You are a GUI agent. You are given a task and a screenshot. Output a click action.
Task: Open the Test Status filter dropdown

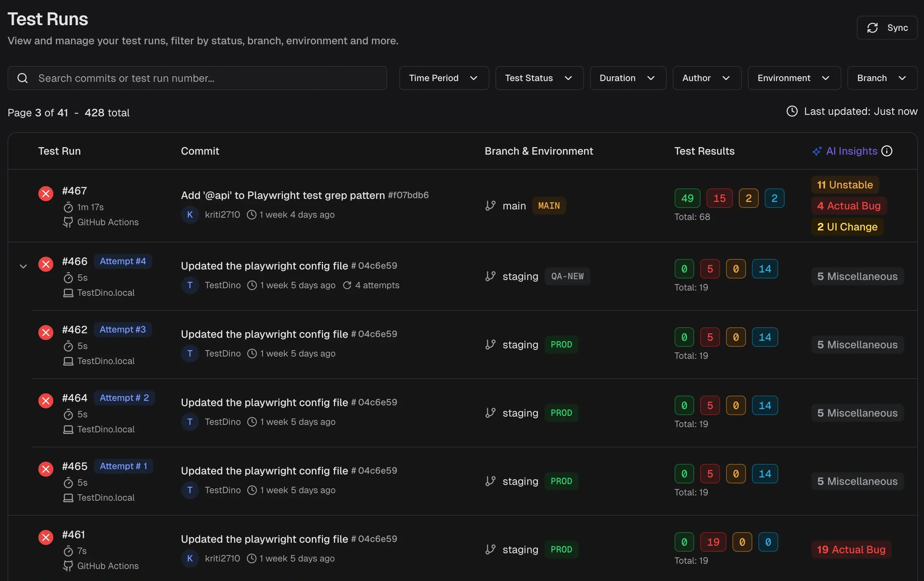539,78
